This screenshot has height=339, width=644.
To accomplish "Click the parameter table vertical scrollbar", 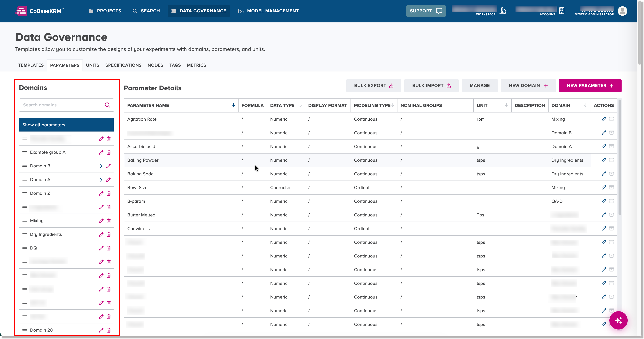I will (619, 158).
